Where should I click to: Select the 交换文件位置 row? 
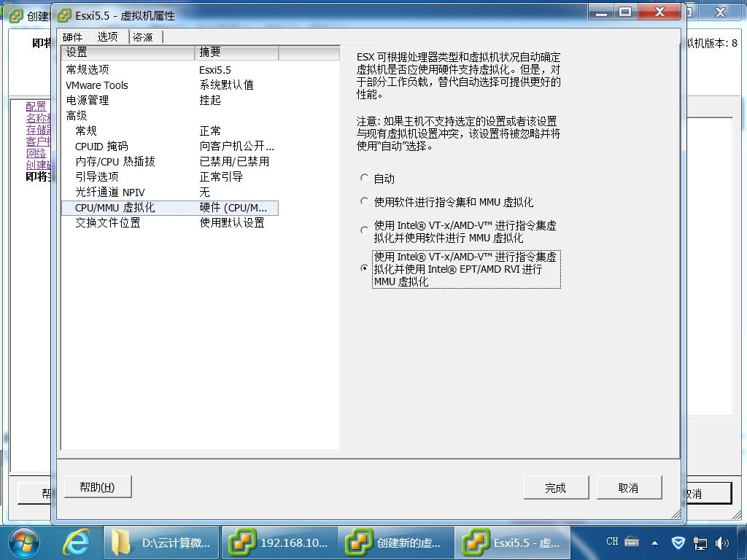(x=169, y=223)
